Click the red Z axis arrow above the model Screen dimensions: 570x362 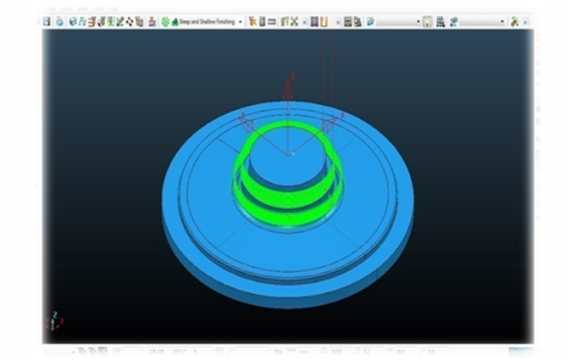(x=288, y=87)
